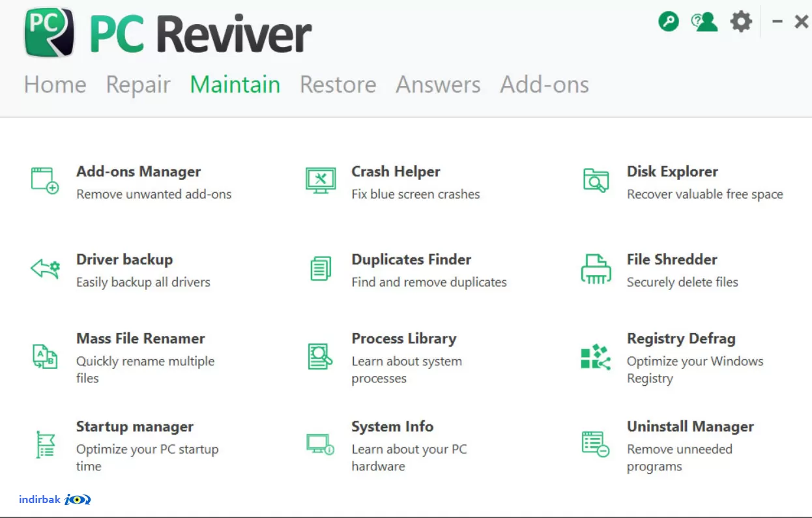Click the Duplicates Finder documents icon

[321, 268]
